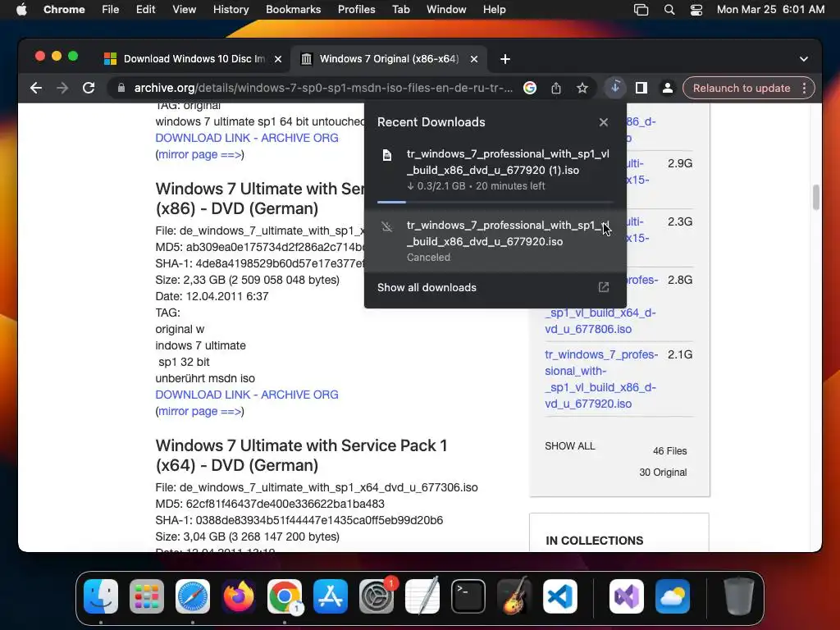Click the Google icon in address bar

pyautogui.click(x=530, y=88)
